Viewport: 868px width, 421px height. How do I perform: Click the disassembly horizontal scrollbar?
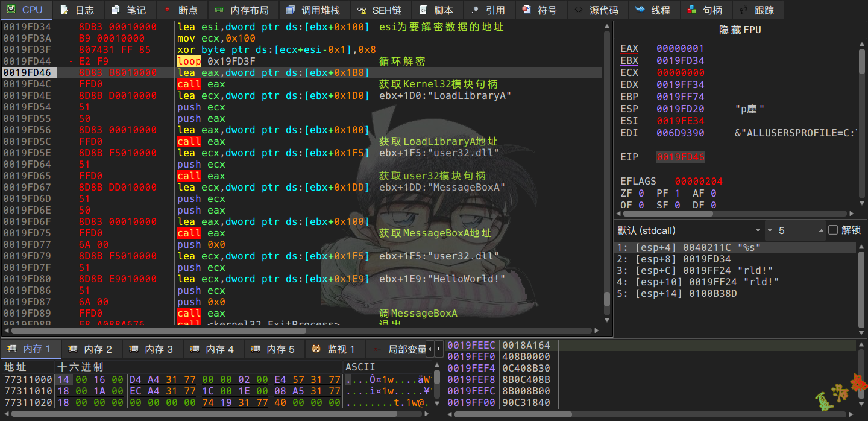[301, 331]
